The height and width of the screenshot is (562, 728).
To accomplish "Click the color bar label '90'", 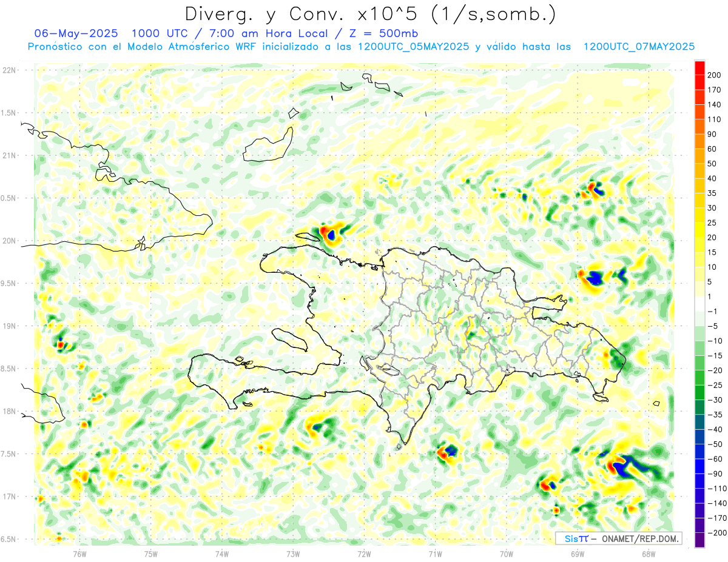I will tap(713, 135).
